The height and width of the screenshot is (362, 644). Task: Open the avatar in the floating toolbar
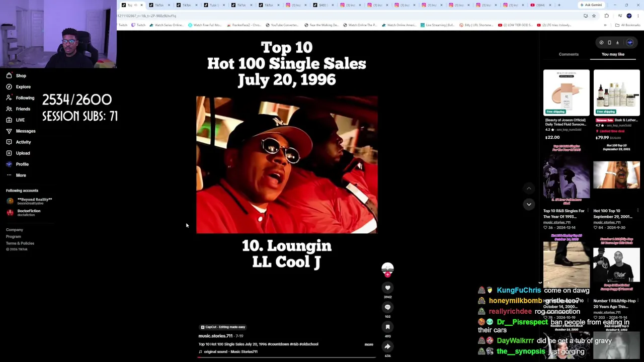629,43
